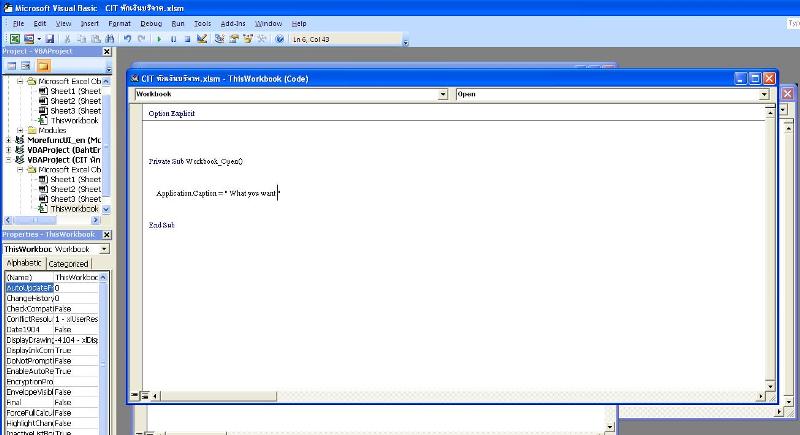The height and width of the screenshot is (435, 800).
Task: Toggle Folders view in Project panel
Action: 43,65
